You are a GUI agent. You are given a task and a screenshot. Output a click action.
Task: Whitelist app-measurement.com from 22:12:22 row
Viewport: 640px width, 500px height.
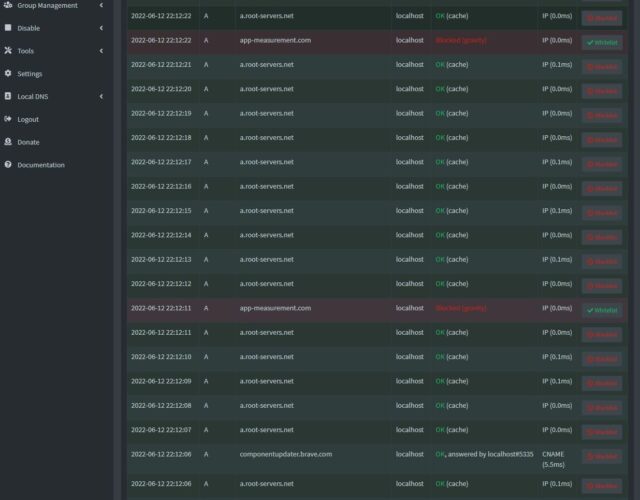click(602, 42)
